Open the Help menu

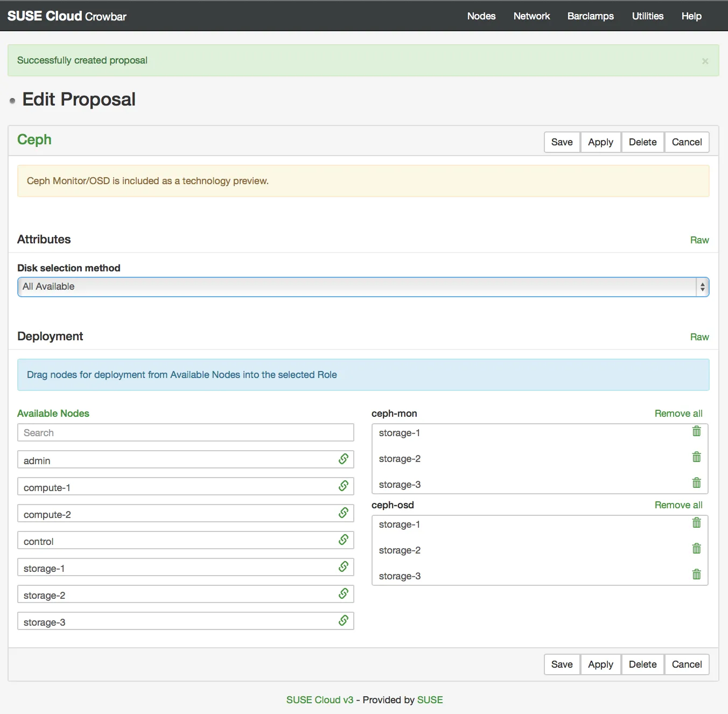coord(691,16)
